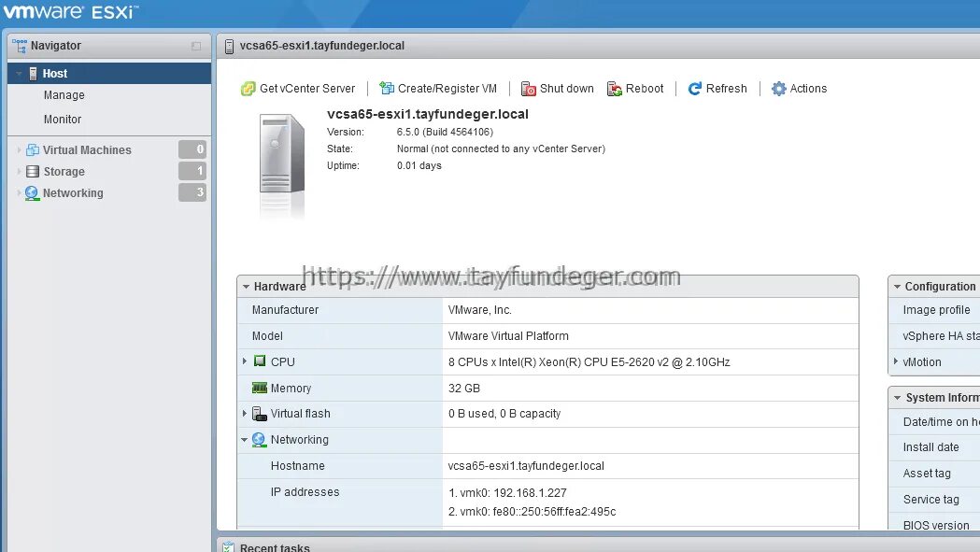Viewport: 980px width, 552px height.
Task: Expand the Storage tree node
Action: (x=19, y=171)
